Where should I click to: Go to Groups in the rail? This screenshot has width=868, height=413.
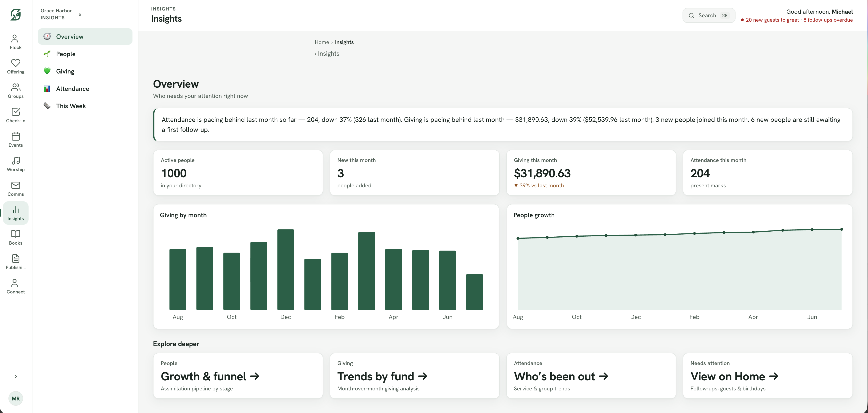[16, 91]
